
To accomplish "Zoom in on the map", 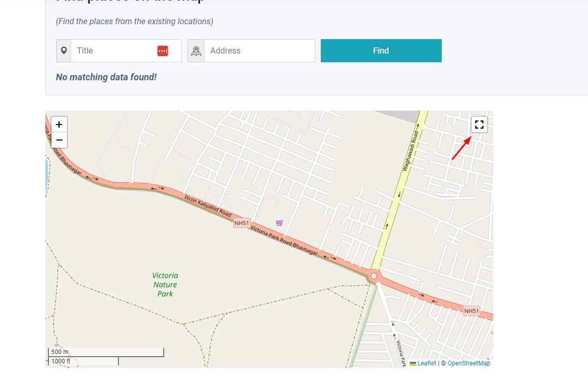I will coord(59,125).
